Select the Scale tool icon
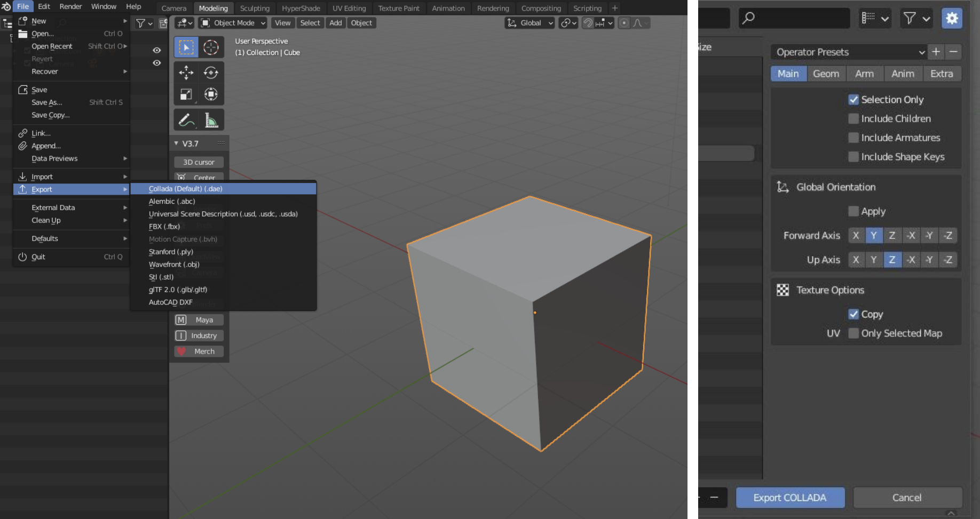980x519 pixels. [x=186, y=94]
